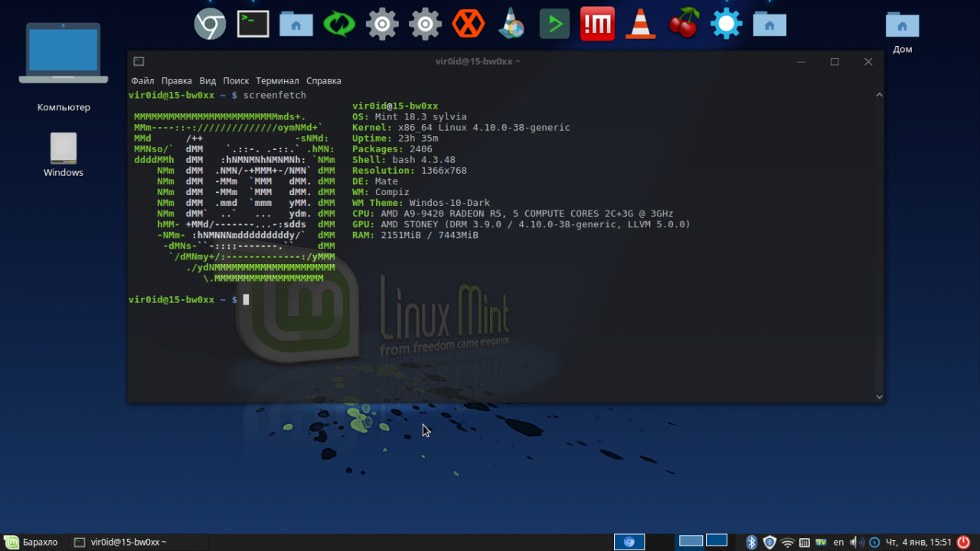
Task: Launch the cherry icon application
Action: click(684, 24)
